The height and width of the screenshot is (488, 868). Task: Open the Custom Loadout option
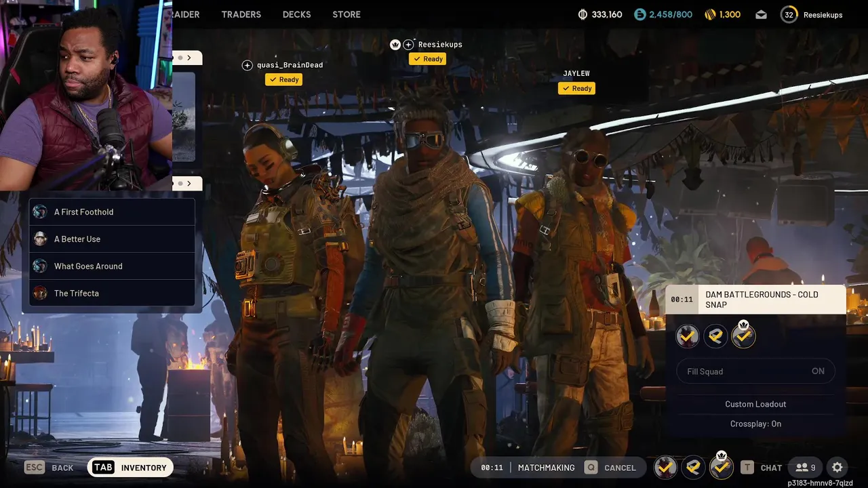(x=755, y=404)
